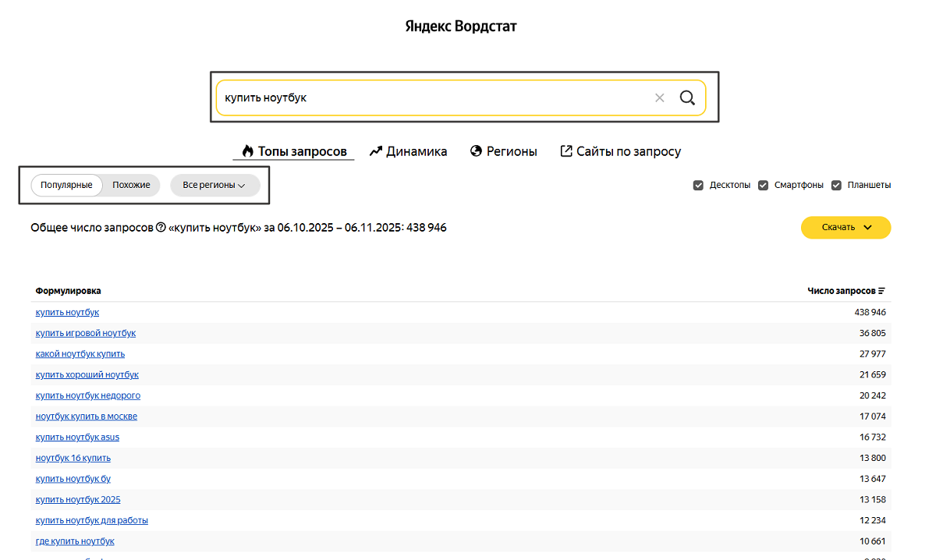The width and height of the screenshot is (936, 560).
Task: Follow the купить ноутбук asus link
Action: point(77,438)
